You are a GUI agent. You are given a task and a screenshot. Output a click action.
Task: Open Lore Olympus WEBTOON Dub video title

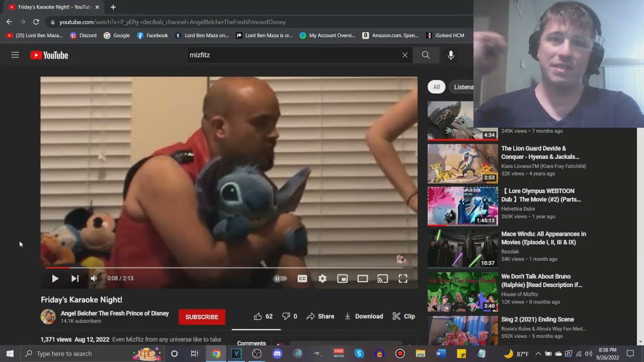541,195
